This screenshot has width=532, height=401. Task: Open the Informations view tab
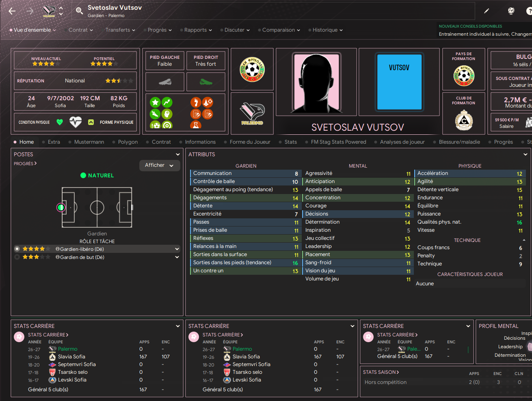(200, 142)
